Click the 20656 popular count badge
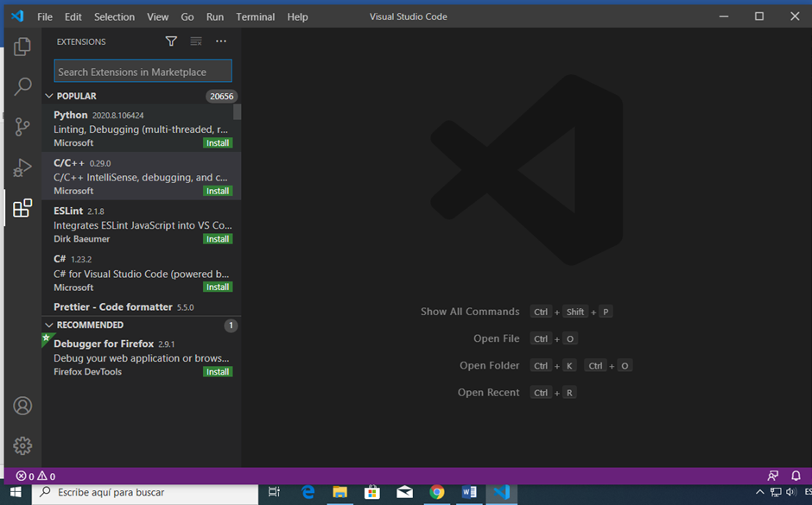The height and width of the screenshot is (505, 812). (222, 96)
